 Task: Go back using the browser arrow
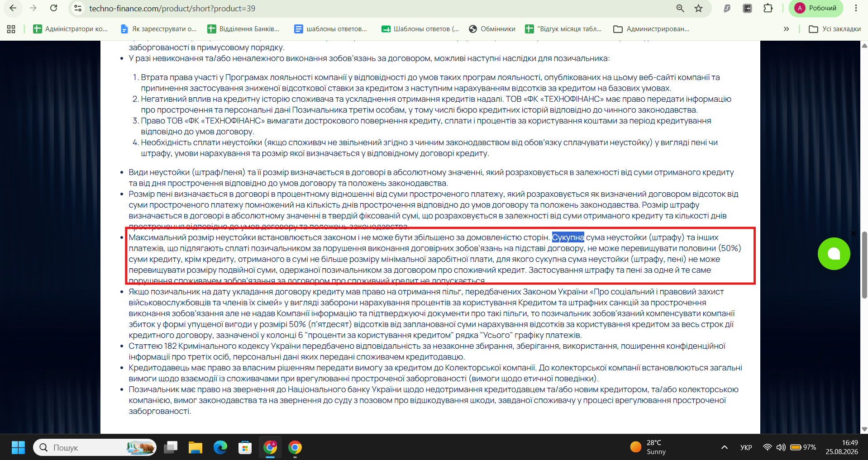click(13, 8)
